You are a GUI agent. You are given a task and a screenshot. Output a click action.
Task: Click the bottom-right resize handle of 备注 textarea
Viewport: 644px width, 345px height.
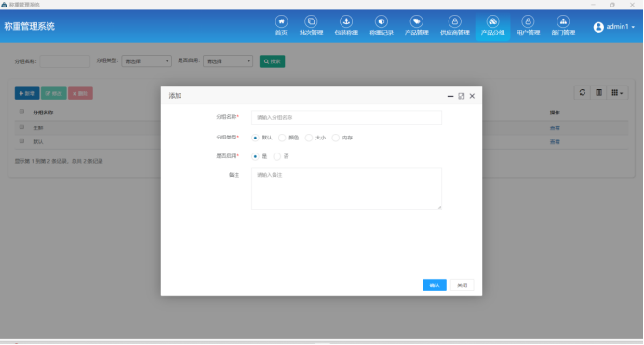439,207
